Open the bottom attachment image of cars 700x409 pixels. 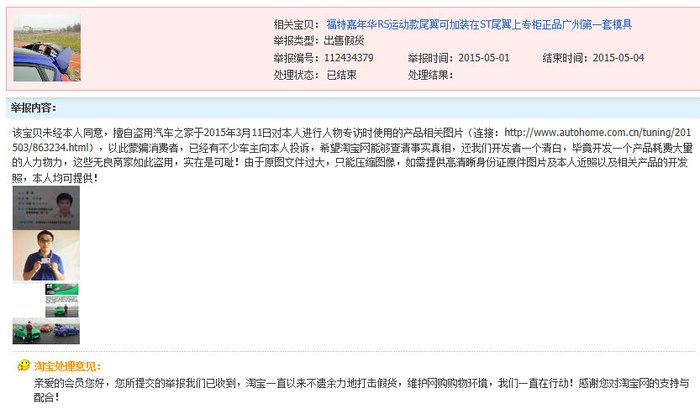point(45,331)
